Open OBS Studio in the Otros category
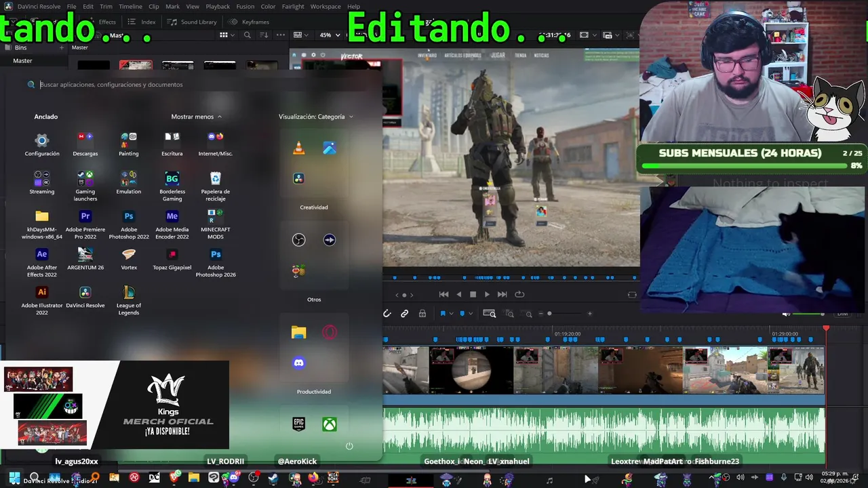Screen dimensions: 868x488 299,240
